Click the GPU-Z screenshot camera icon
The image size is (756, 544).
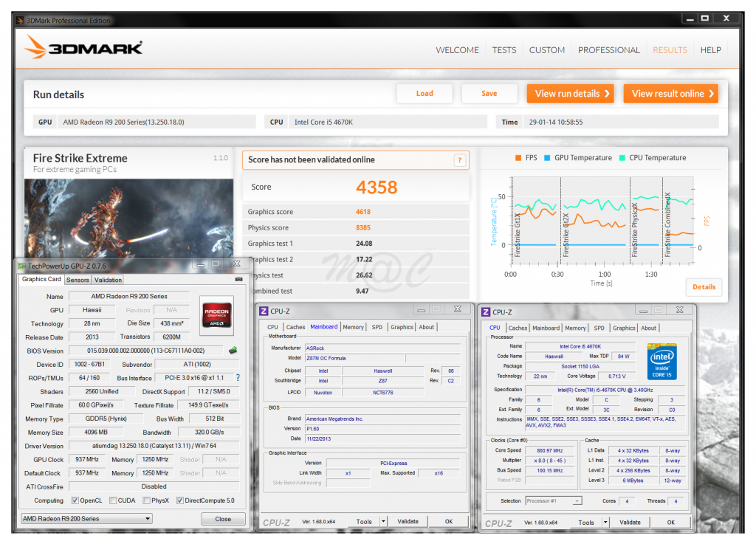coord(238,280)
